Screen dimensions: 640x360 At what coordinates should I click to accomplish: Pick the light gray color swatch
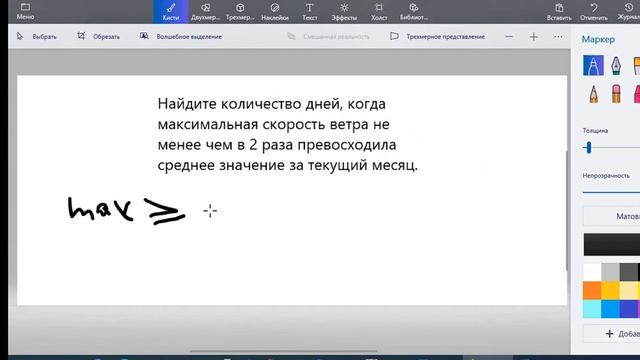point(611,272)
